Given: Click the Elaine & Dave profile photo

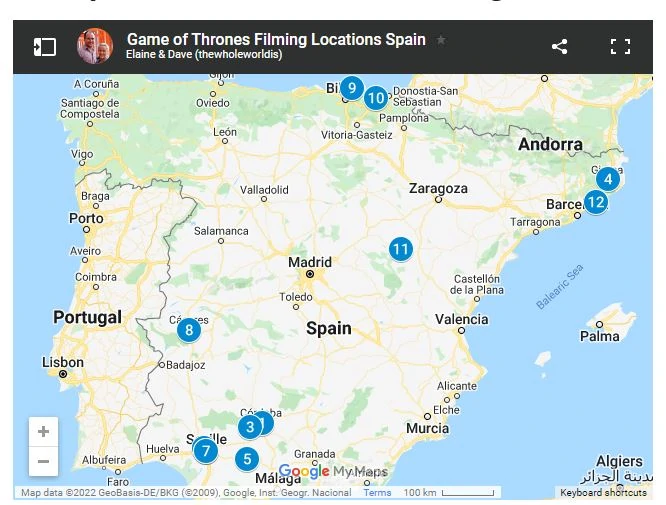Looking at the screenshot, I should coord(95,46).
